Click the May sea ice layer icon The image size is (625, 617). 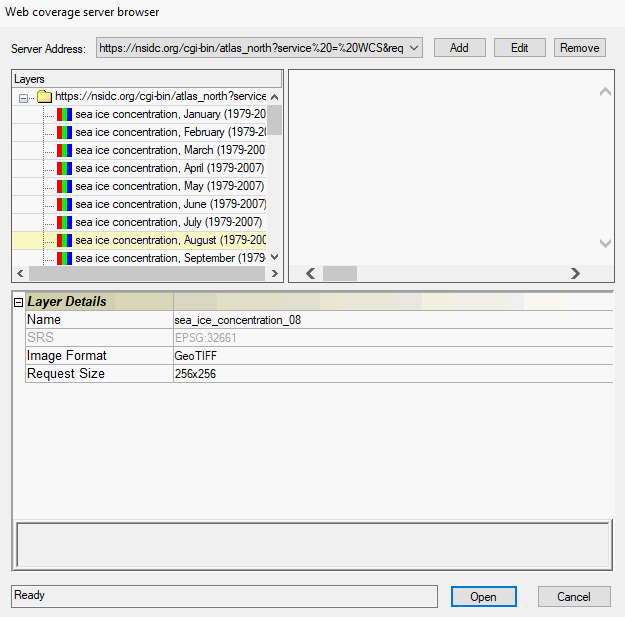64,186
